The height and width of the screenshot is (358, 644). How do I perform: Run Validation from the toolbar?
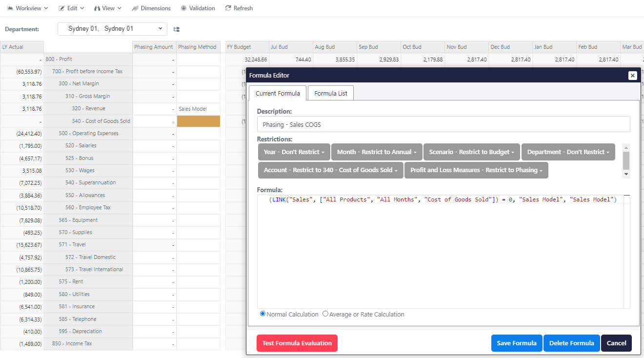(x=198, y=8)
